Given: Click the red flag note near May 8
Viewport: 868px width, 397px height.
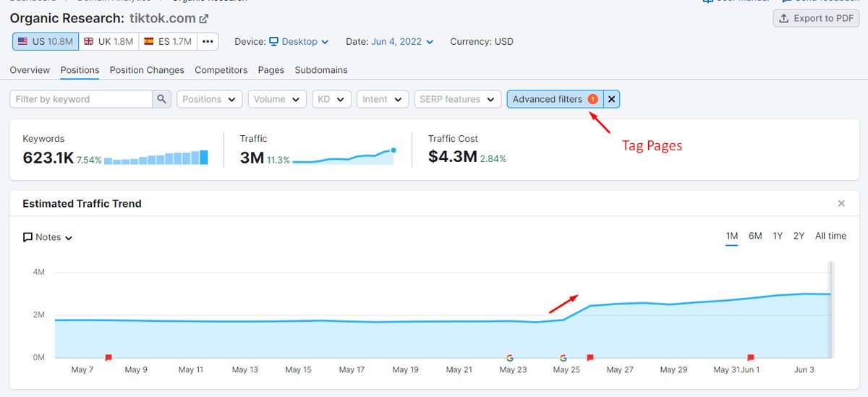Looking at the screenshot, I should pyautogui.click(x=109, y=357).
